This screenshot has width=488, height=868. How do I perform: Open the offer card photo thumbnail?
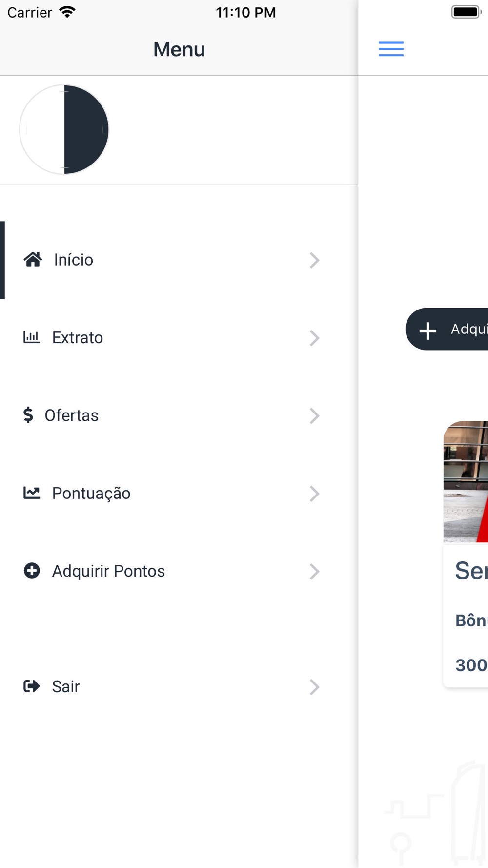466,481
